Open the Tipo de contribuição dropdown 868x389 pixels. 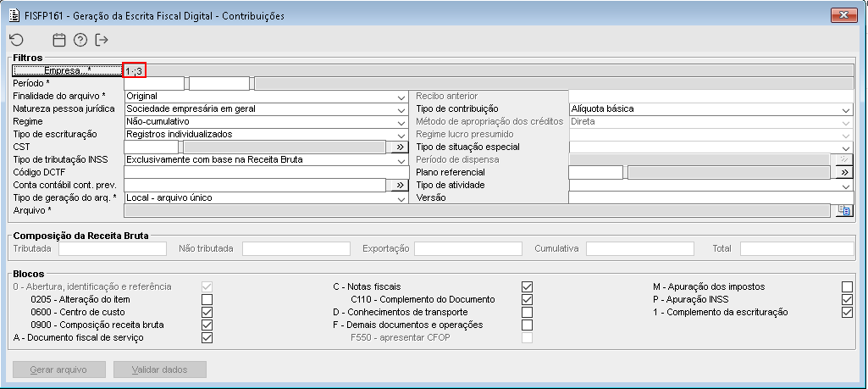(x=846, y=109)
